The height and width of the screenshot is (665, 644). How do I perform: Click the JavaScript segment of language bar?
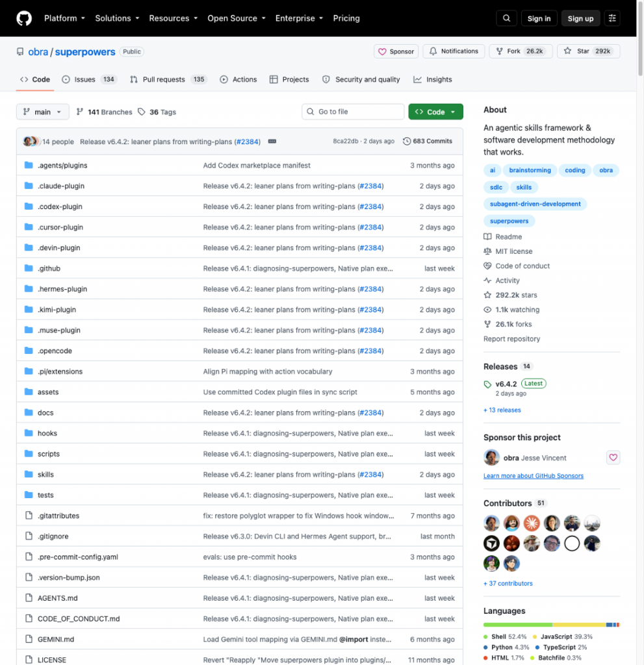click(x=579, y=625)
